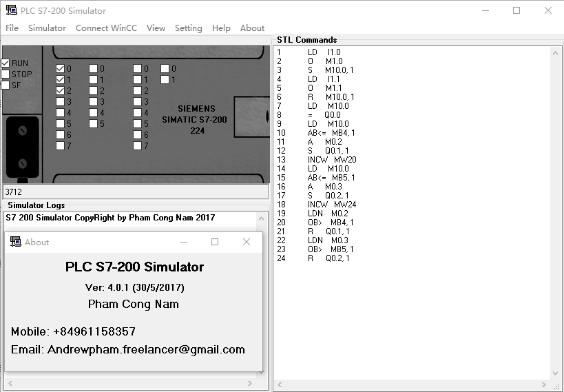
Task: Minimize the main PLC S7-200 Simulator window
Action: click(x=485, y=10)
